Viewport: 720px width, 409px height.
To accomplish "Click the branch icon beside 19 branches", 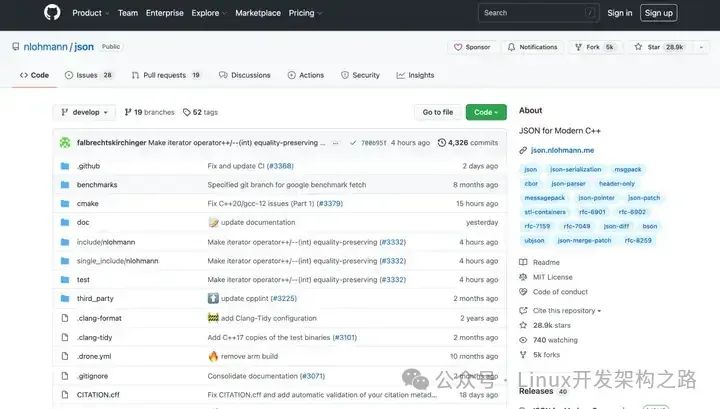I will coord(128,112).
